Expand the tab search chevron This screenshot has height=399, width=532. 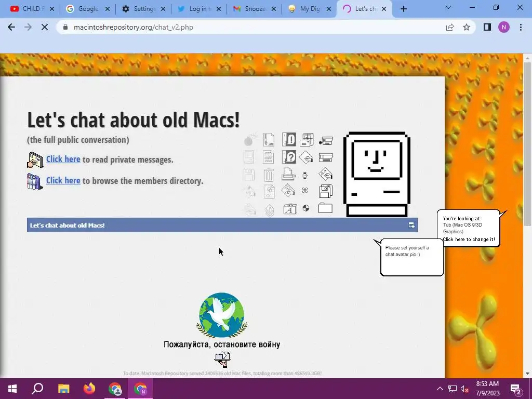coord(448,7)
